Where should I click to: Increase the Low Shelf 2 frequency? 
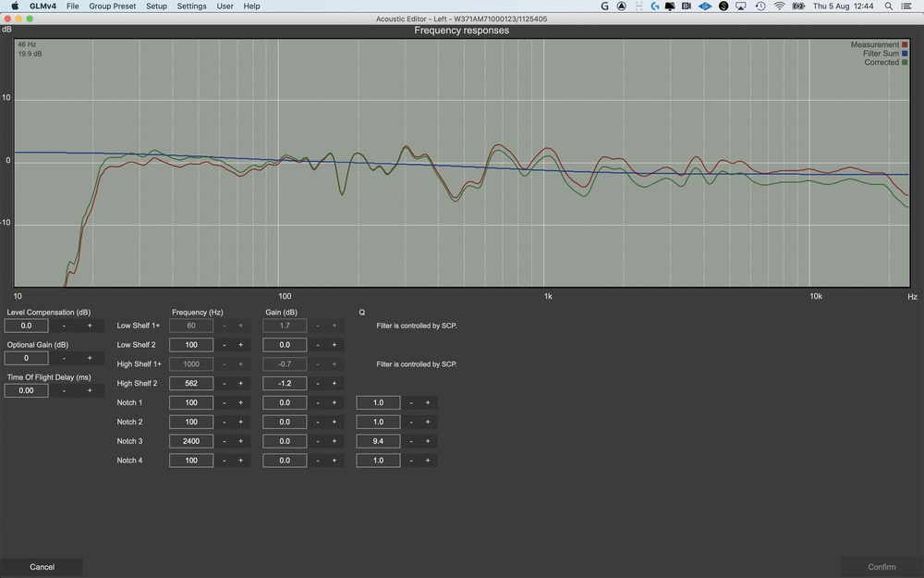[240, 345]
